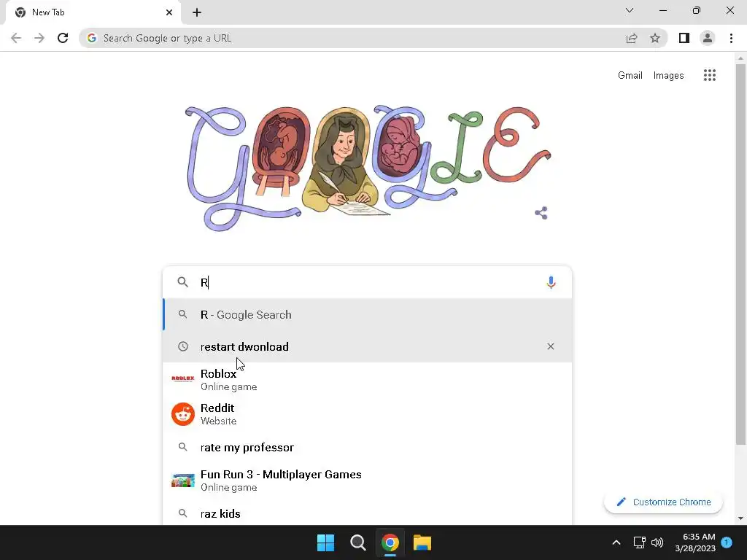Open taskbar Search
The image size is (747, 560).
click(357, 542)
